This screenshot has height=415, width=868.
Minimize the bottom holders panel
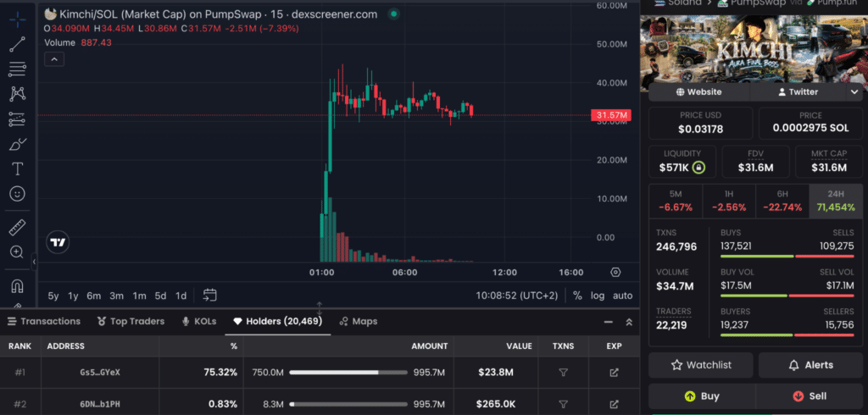pos(609,322)
